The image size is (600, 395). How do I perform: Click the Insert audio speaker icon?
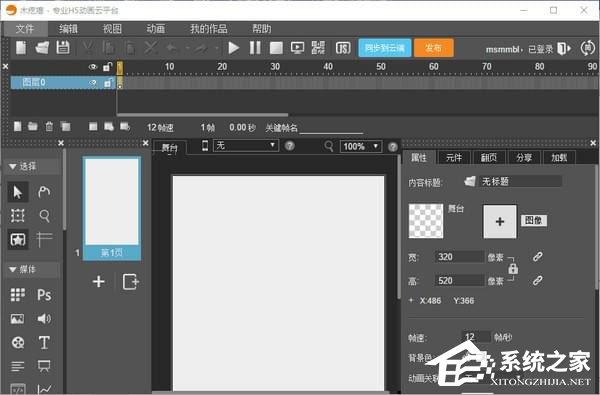click(44, 318)
